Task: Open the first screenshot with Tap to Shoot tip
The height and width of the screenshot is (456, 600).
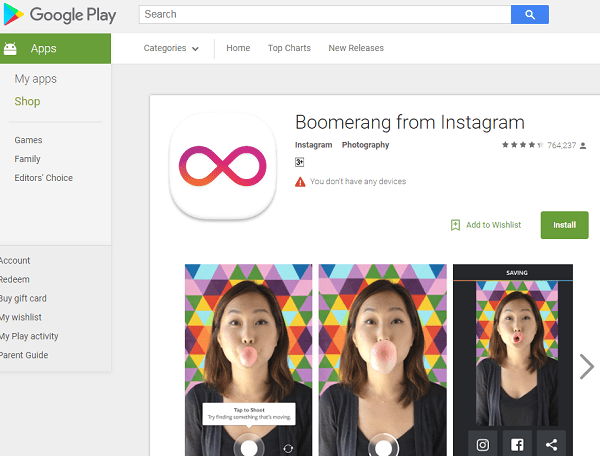Action: (x=248, y=360)
